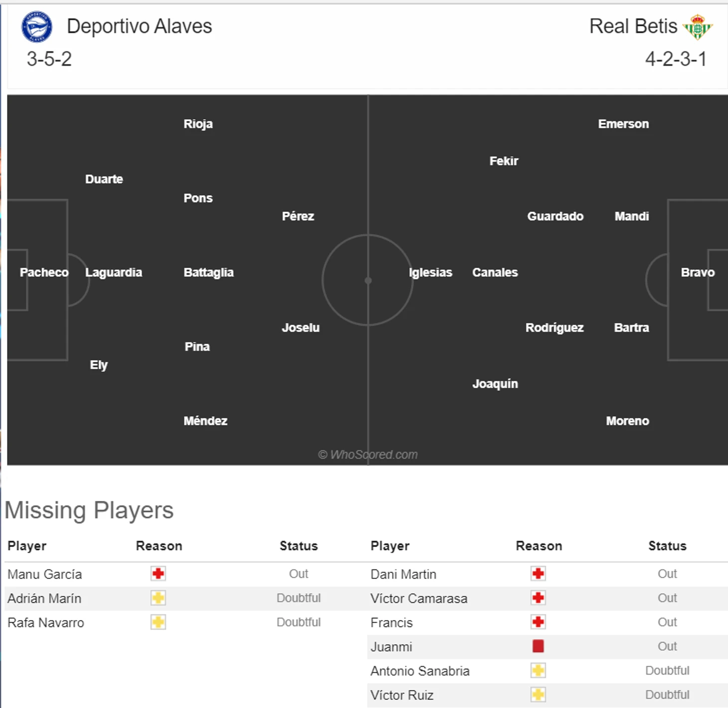Screen dimensions: 728x708
Task: Click Manu García's name in missing players
Action: click(x=44, y=574)
